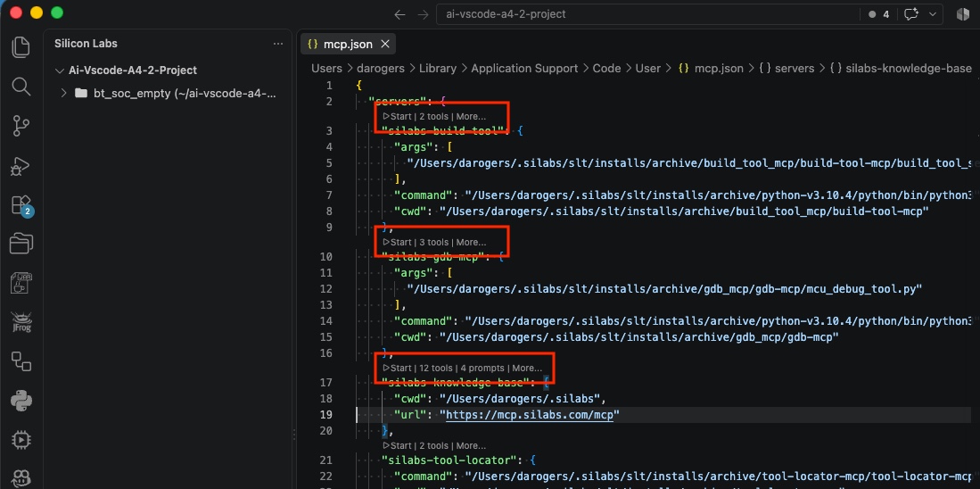This screenshot has height=489, width=980.
Task: Click "2 tools" code lens above silabs-tool-locator
Action: pos(433,446)
